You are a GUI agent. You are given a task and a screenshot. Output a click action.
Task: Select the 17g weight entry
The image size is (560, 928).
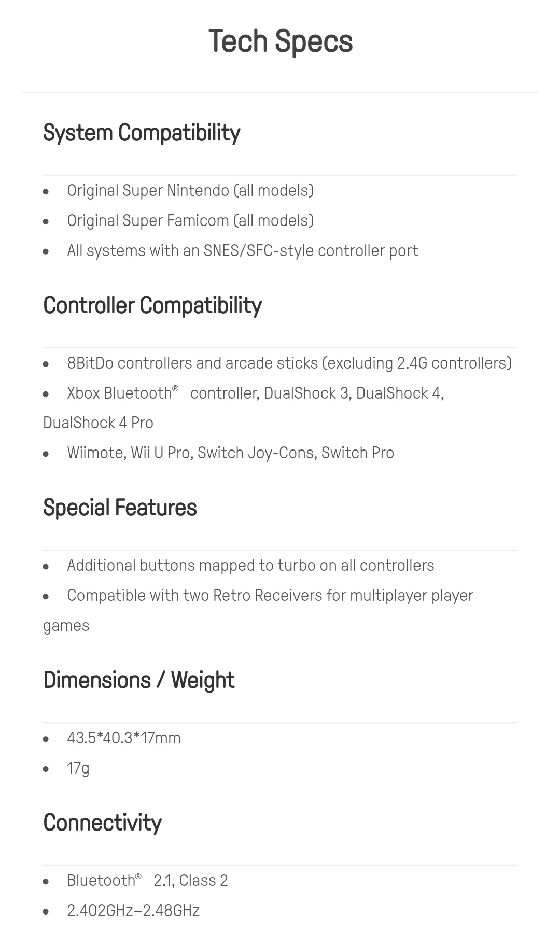tap(78, 768)
